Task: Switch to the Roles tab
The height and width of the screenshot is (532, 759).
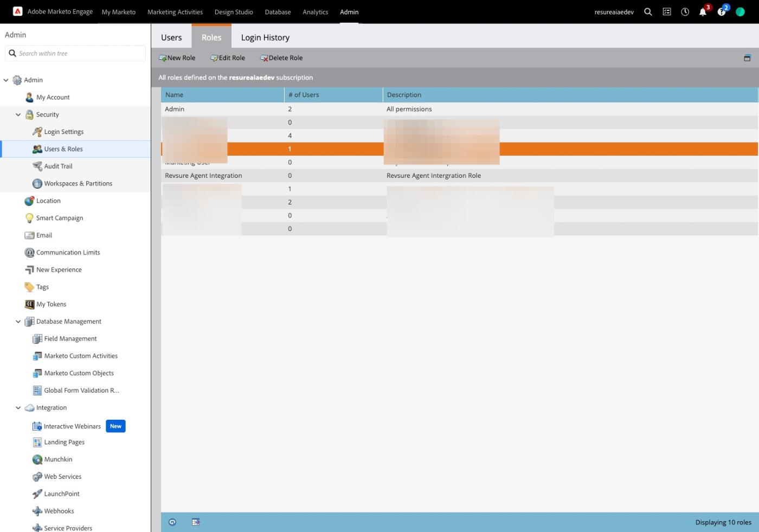Action: (211, 37)
